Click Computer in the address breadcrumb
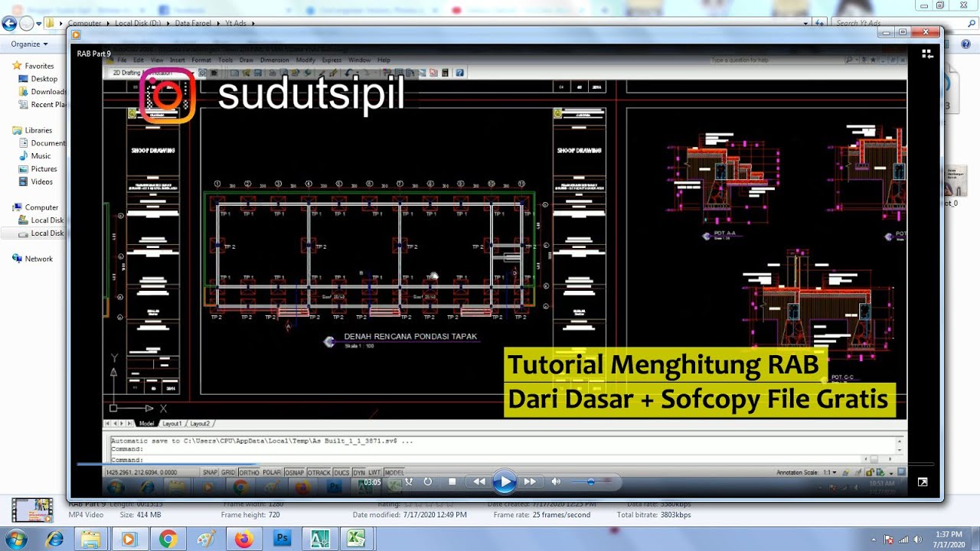The image size is (980, 551). (x=84, y=23)
